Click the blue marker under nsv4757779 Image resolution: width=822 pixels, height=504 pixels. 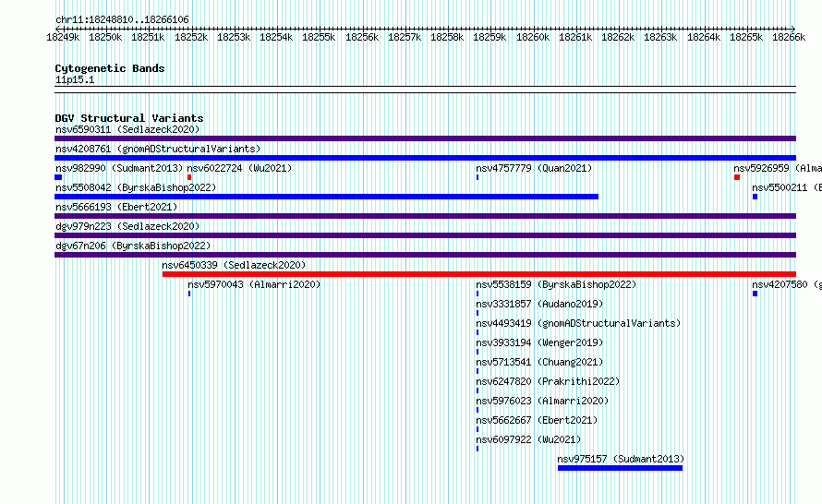click(477, 177)
